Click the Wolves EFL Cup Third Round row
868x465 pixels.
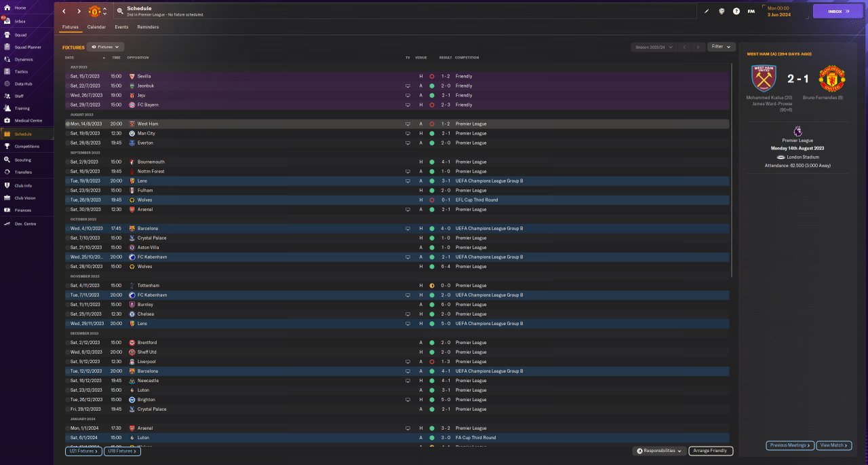(x=397, y=200)
